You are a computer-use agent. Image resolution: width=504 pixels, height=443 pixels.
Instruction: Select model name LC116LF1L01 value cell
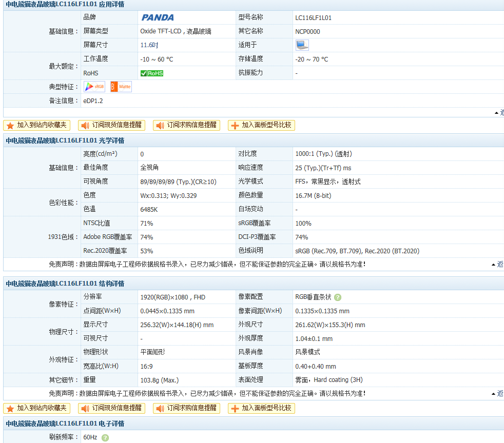pyautogui.click(x=314, y=18)
